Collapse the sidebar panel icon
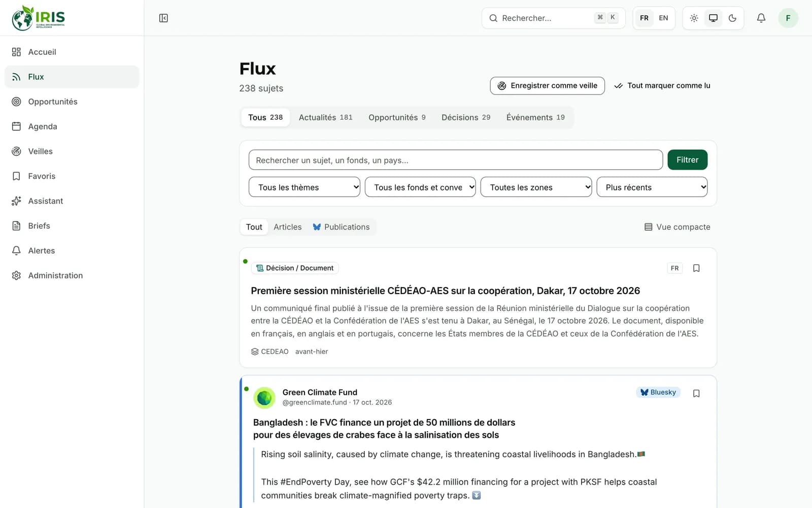The width and height of the screenshot is (812, 508). click(163, 18)
